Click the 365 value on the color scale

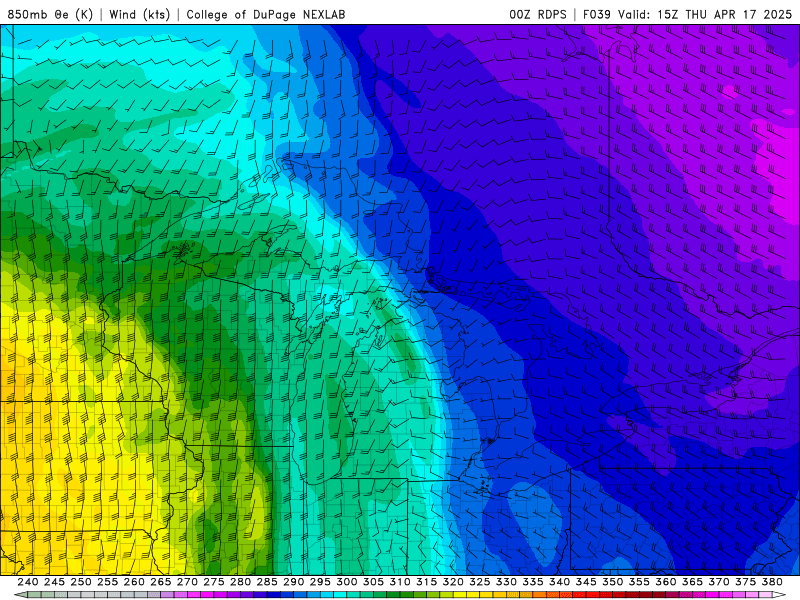coord(692,582)
